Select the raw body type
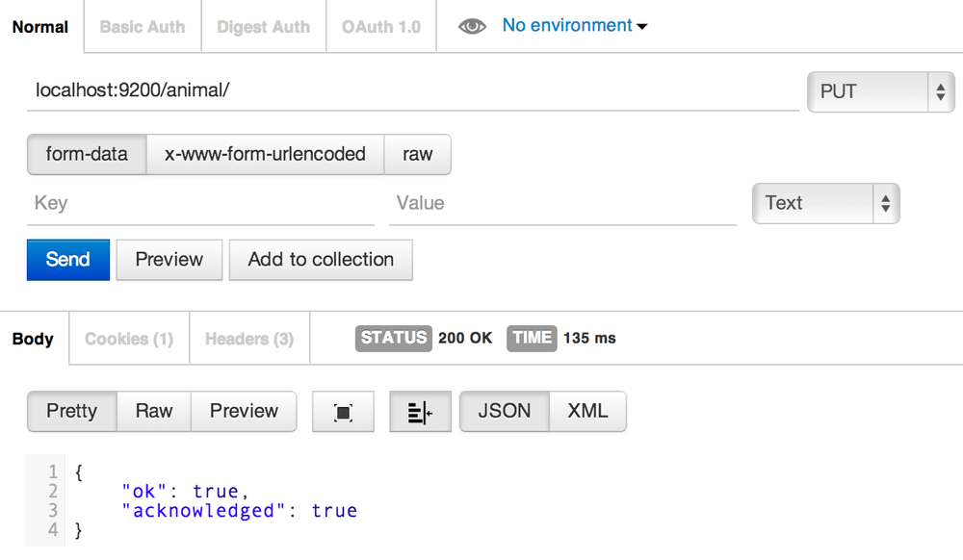Viewport: 963px width, 560px height. 418,154
